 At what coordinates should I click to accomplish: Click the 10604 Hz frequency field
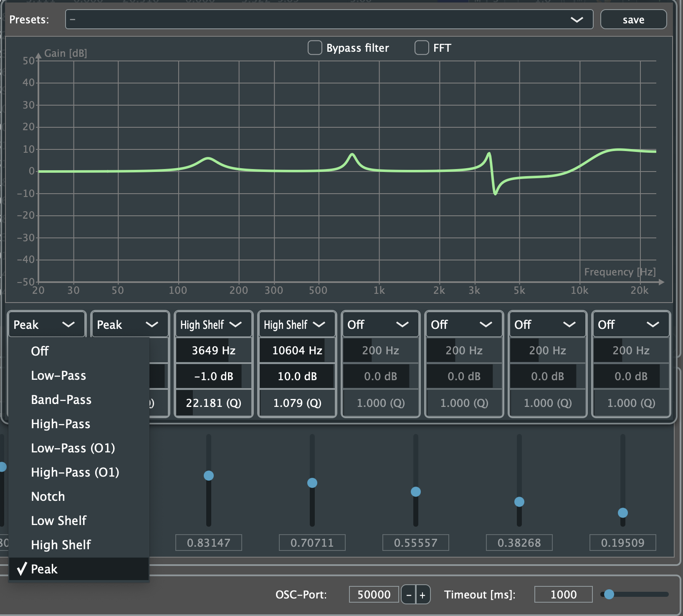click(297, 351)
